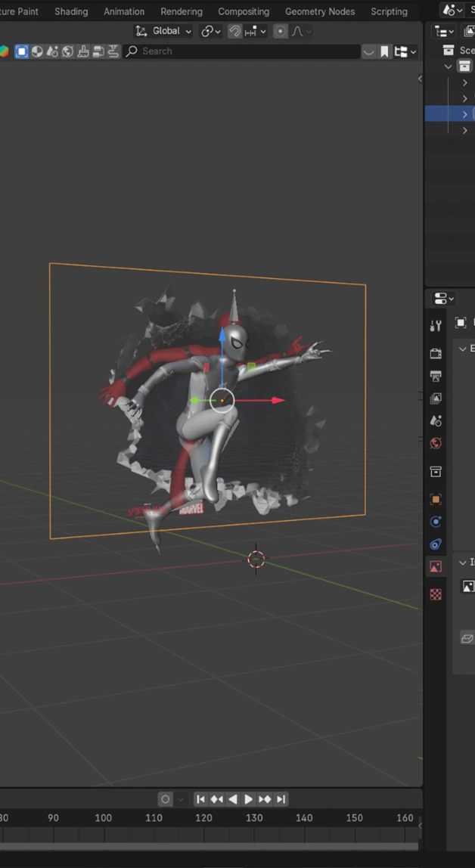This screenshot has width=475, height=868.
Task: Toggle the snap magnet button
Action: tap(234, 32)
